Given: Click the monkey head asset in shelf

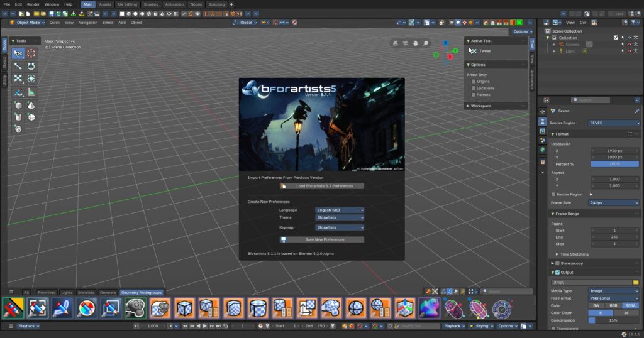Looking at the screenshot, I should click(136, 308).
